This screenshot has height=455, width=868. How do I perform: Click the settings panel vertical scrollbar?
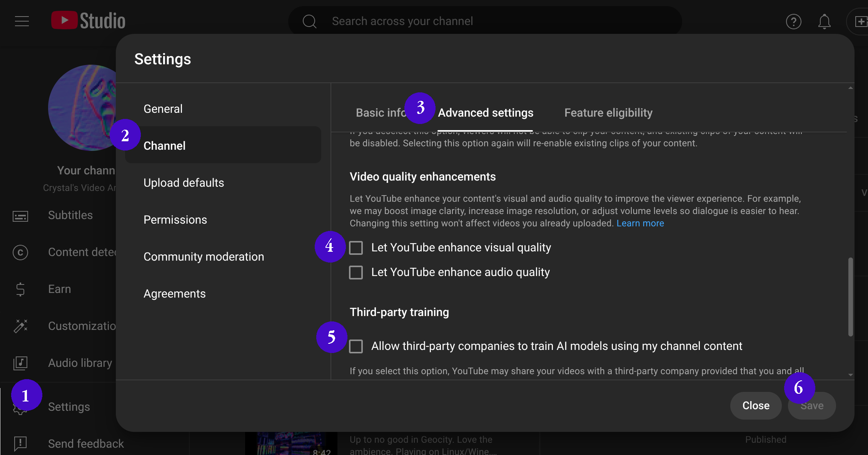coord(850,296)
